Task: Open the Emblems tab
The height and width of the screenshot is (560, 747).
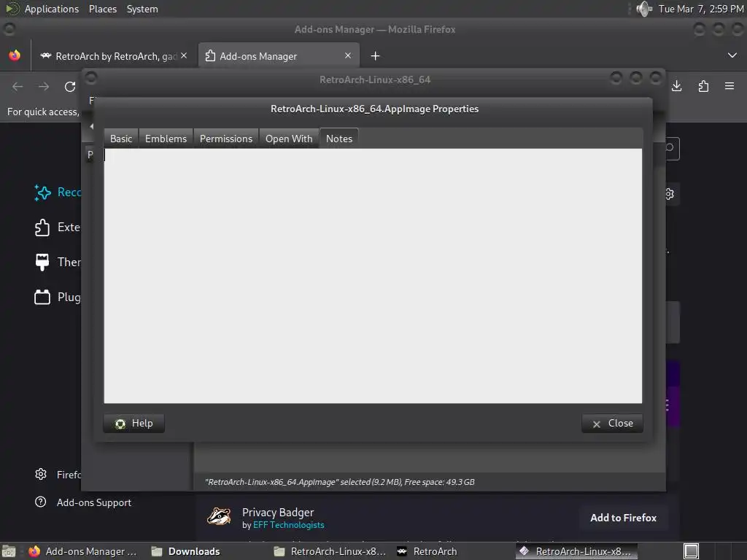Action: (166, 139)
